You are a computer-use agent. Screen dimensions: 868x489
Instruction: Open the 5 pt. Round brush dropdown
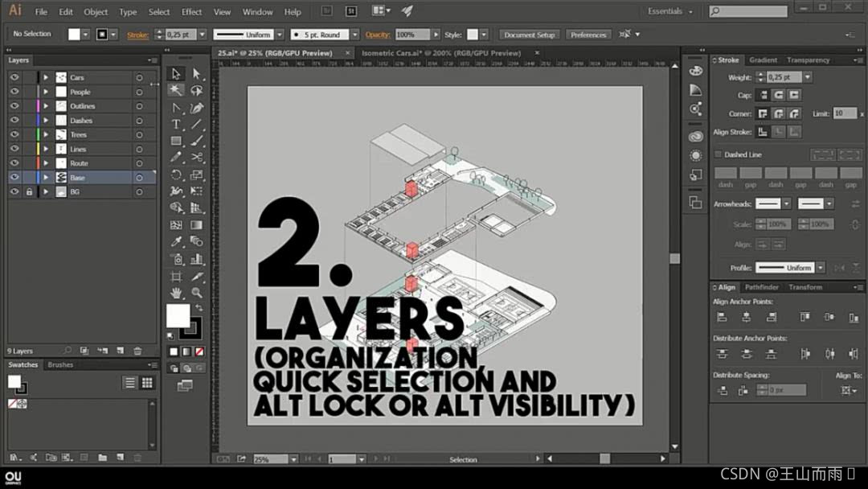[354, 35]
